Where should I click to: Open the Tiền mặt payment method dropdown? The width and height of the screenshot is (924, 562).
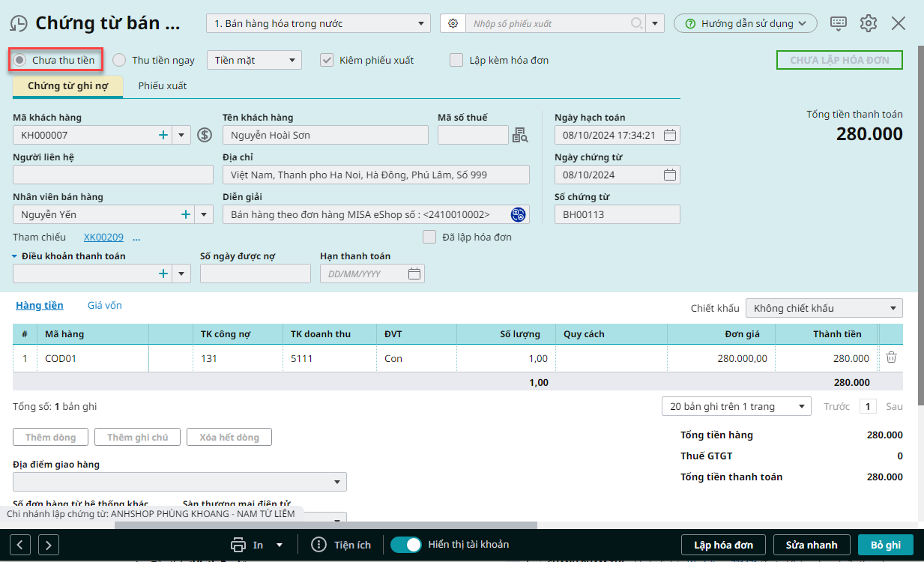254,60
